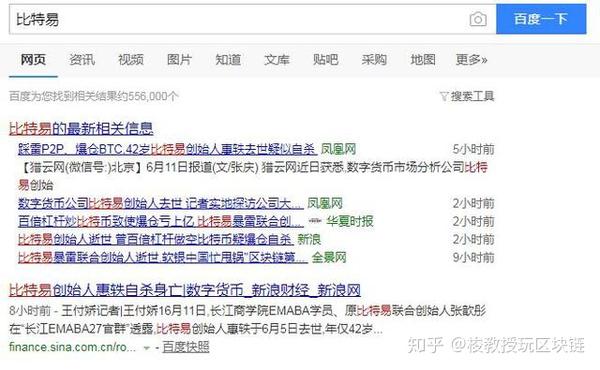Go to the 文库 tab
The height and width of the screenshot is (370, 600).
[277, 60]
